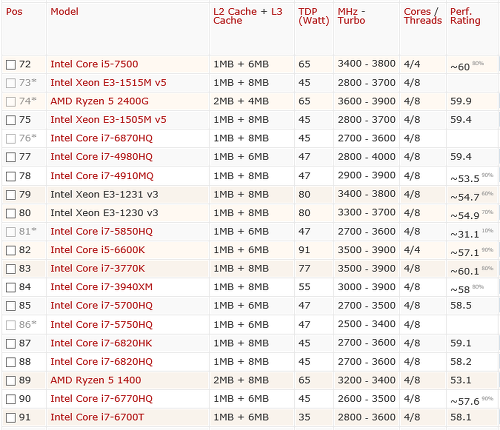The image size is (500, 430).
Task: Open the Intel Core i7-4980HQ link
Action: click(101, 157)
